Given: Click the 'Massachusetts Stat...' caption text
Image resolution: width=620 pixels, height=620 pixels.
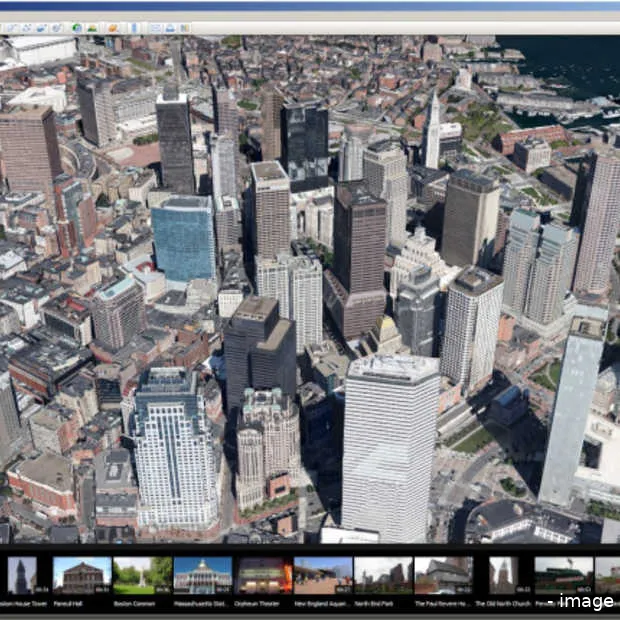Looking at the screenshot, I should point(200,604).
